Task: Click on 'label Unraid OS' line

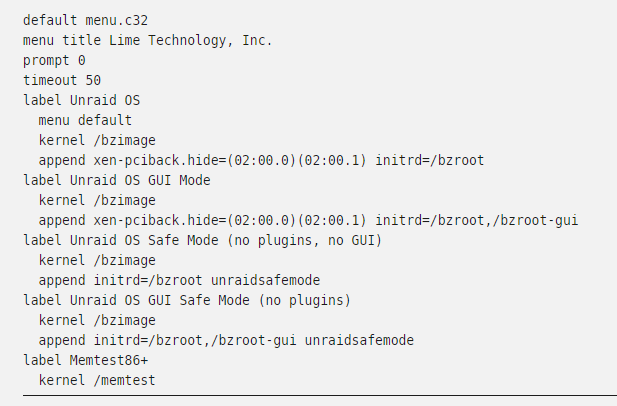Action: tap(81, 100)
